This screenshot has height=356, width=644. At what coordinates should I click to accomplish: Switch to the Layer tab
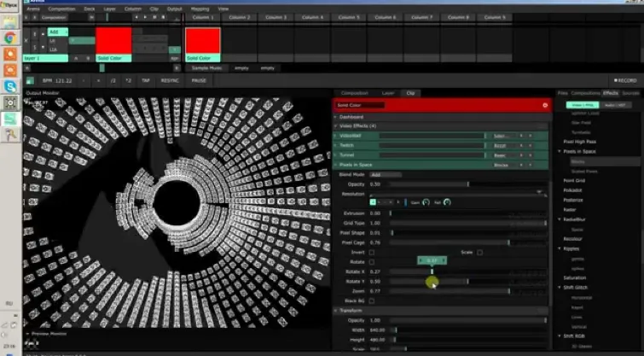click(x=388, y=93)
